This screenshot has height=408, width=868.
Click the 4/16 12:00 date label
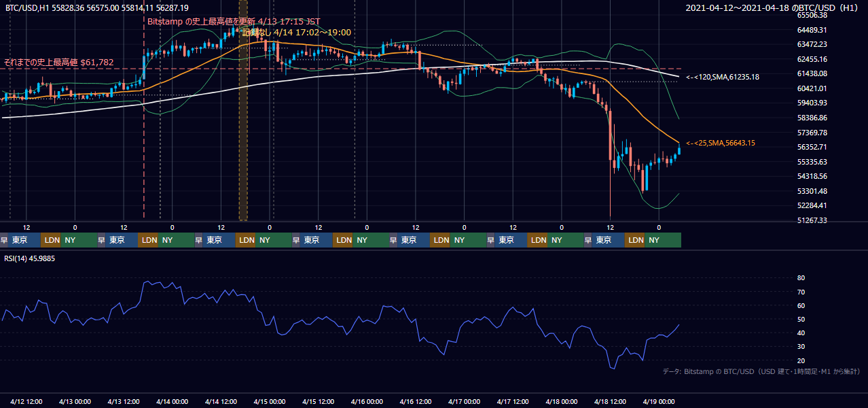[416, 401]
